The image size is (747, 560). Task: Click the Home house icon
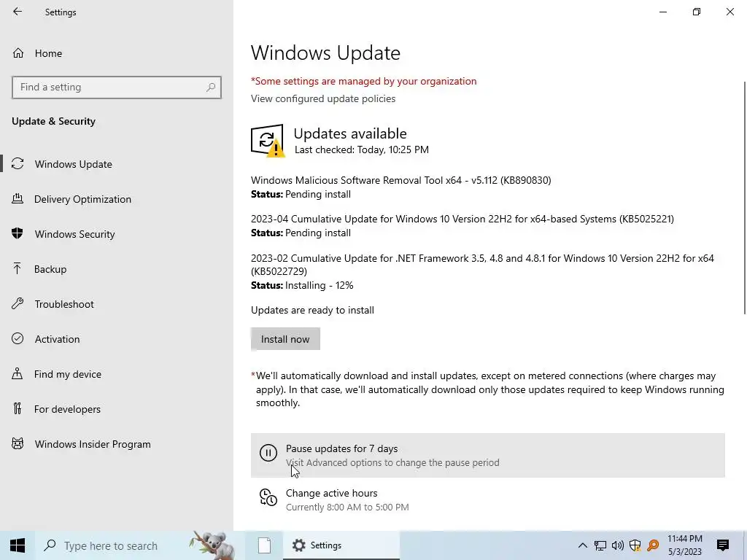(18, 52)
